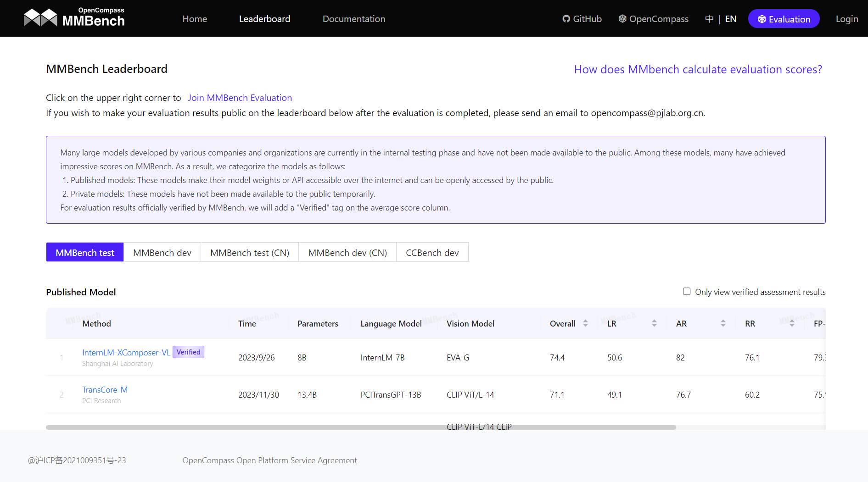Click the Evaluation button icon
The width and height of the screenshot is (868, 482).
(x=762, y=19)
